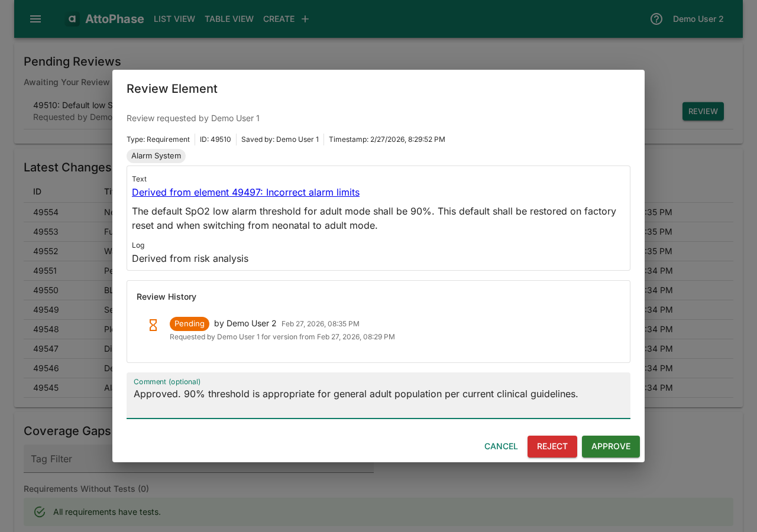
Task: Switch to TABLE VIEW
Action: tap(229, 18)
